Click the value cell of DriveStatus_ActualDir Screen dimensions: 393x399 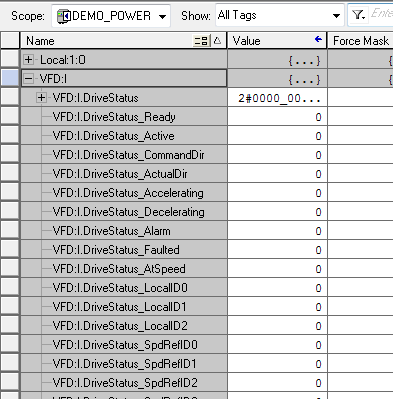click(277, 174)
